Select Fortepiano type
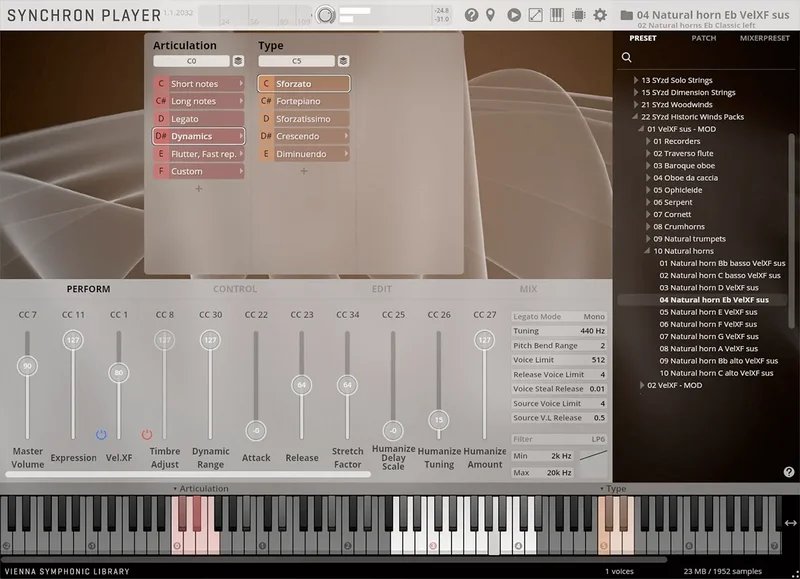 click(x=304, y=101)
